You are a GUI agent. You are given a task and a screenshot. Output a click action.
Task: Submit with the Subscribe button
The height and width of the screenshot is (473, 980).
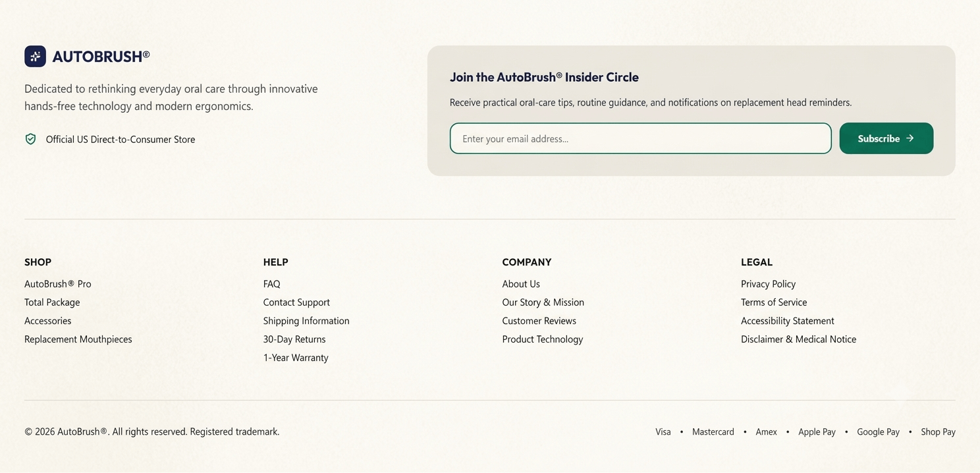886,138
